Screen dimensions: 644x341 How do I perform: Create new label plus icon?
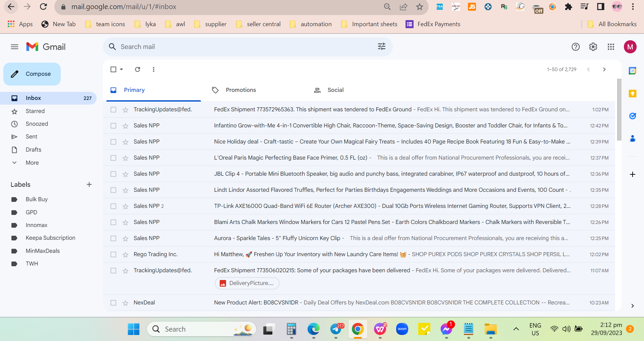click(x=89, y=184)
